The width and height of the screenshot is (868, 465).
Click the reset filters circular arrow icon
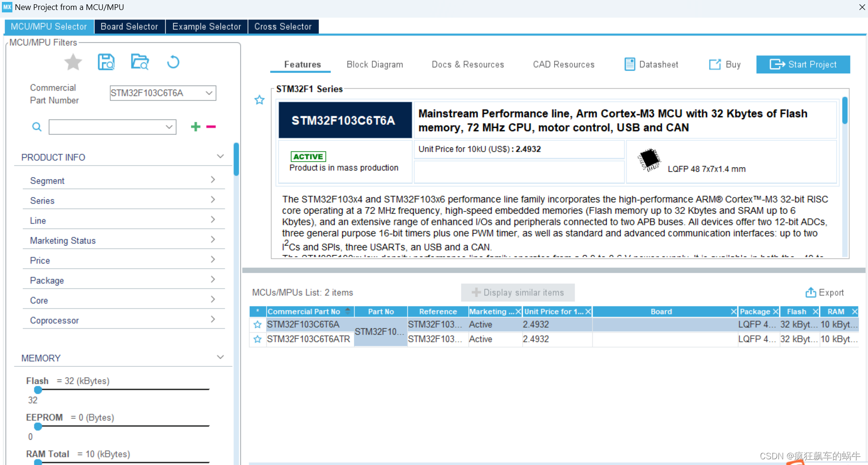(x=173, y=62)
